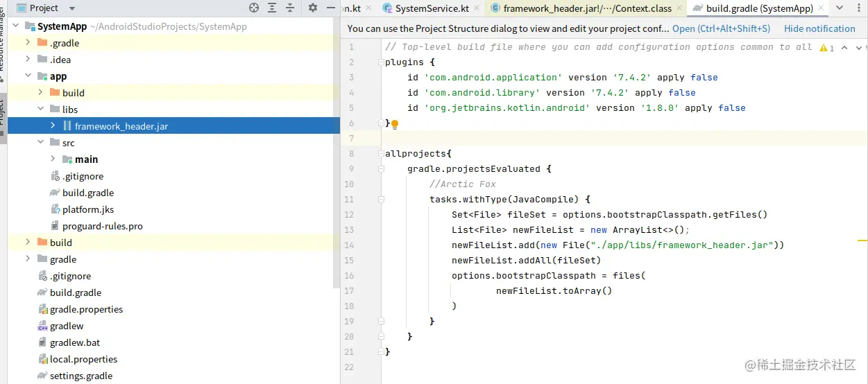Collapse the src folder
Viewport: 868px width, 384px height.
click(40, 143)
